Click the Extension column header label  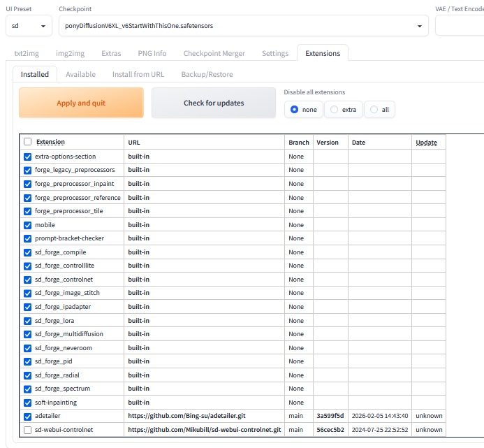[x=50, y=142]
